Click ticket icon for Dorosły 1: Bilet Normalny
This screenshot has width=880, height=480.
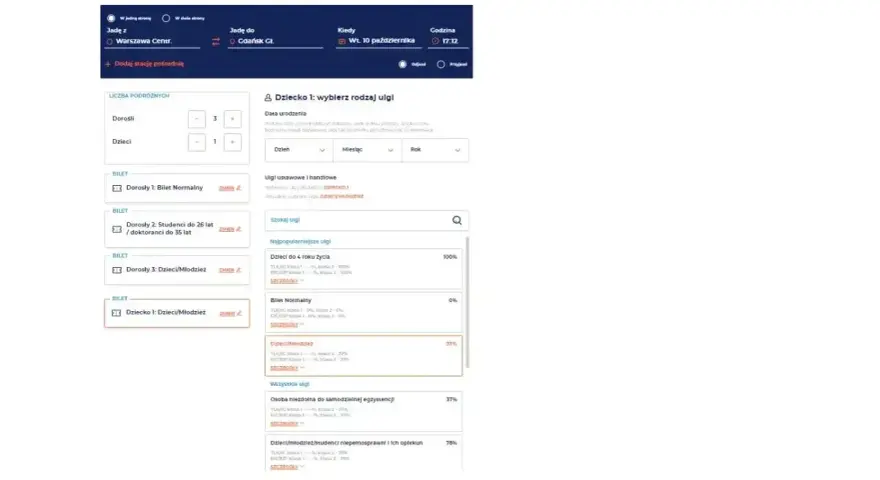[117, 189]
